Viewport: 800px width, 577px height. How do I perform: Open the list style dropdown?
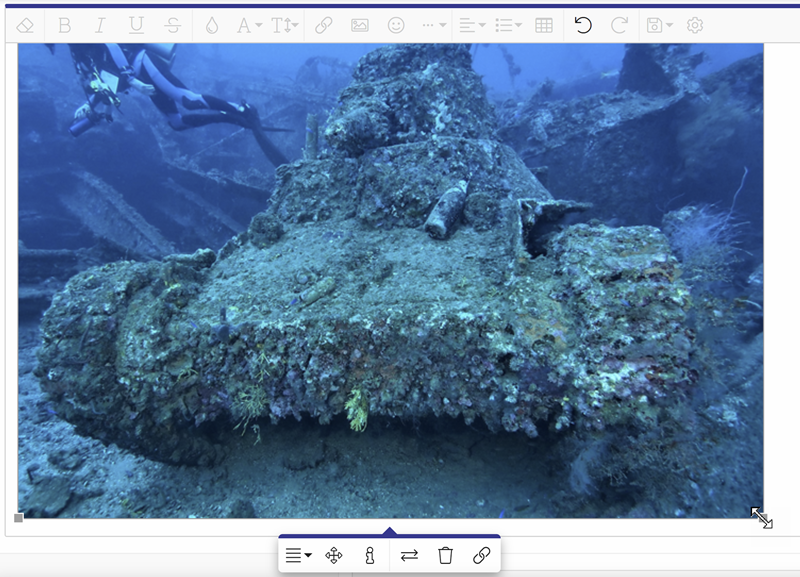click(x=508, y=26)
